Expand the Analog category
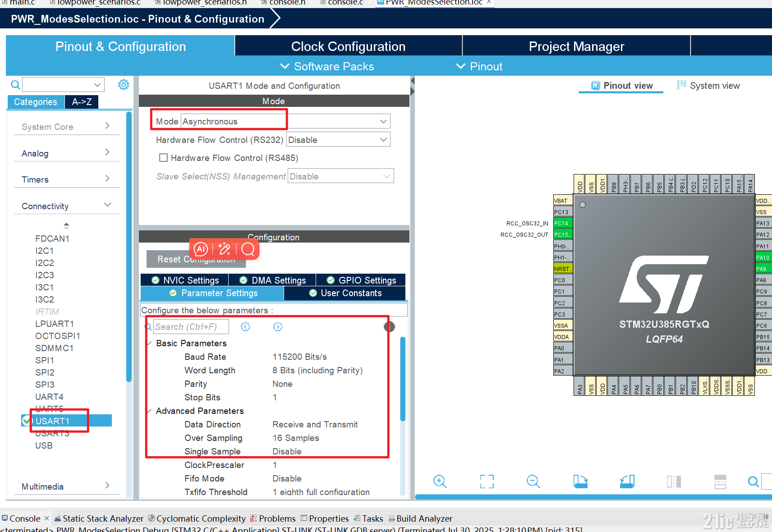The image size is (772, 532). coord(66,153)
